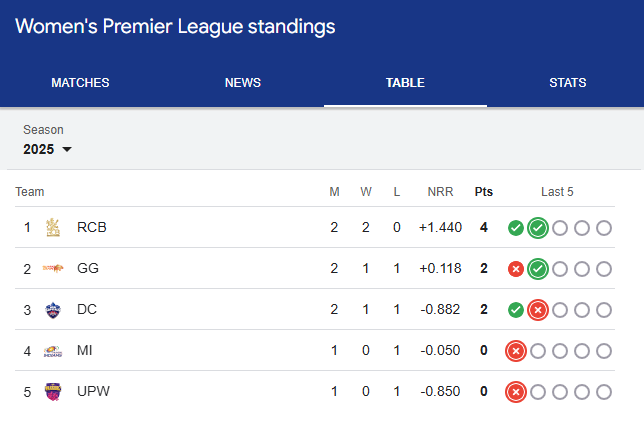Go to the Stats tab
This screenshot has height=428, width=644.
tap(567, 83)
